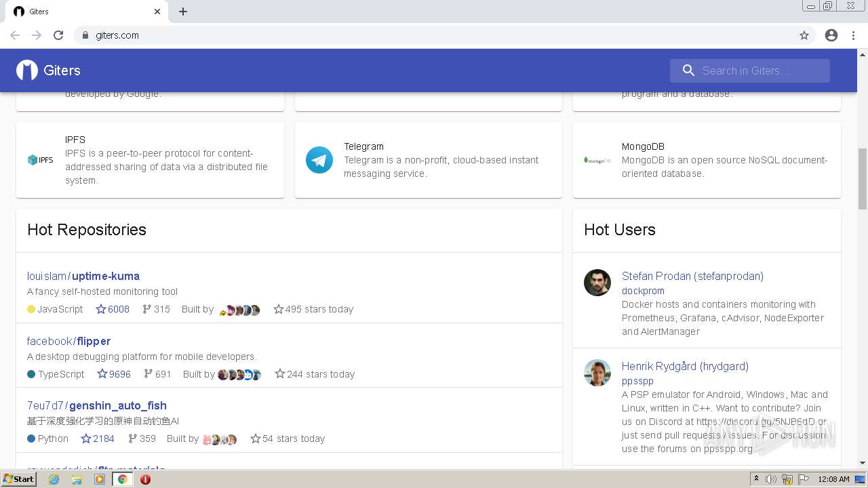868x488 pixels.
Task: Close the Giters browser tab
Action: coord(157,12)
